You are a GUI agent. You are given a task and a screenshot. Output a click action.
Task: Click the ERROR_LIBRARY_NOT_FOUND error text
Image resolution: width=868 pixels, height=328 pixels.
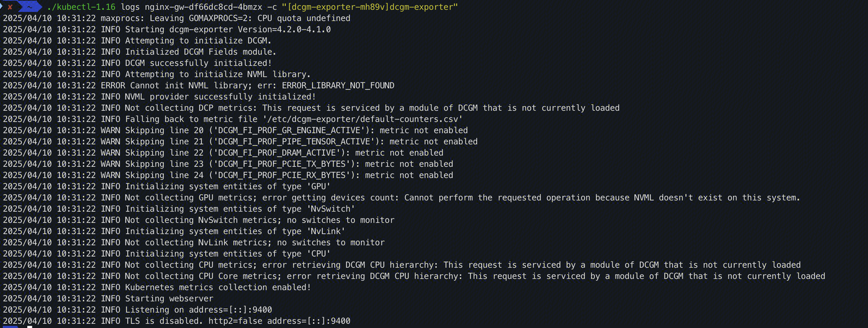(338, 85)
